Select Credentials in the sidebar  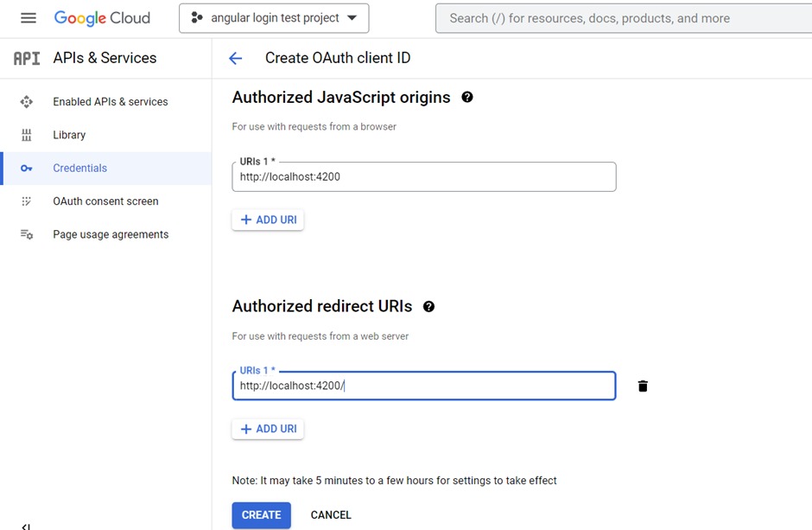point(79,169)
